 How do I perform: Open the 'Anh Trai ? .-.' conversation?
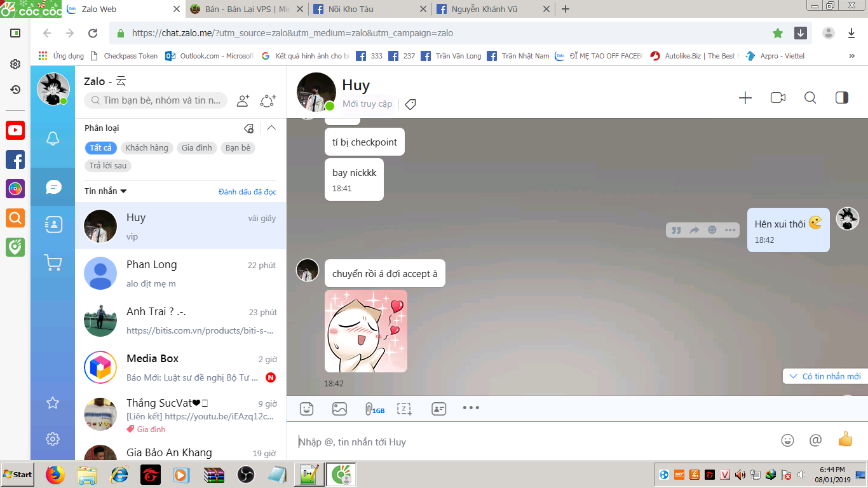180,320
